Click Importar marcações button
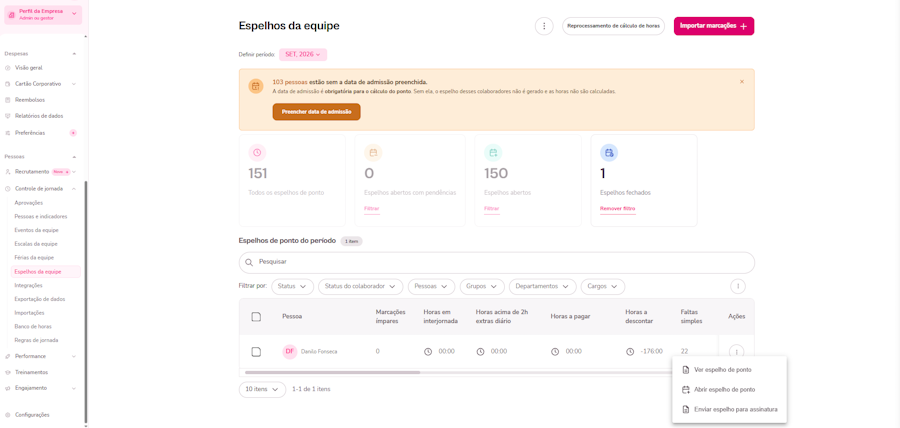This screenshot has width=900, height=428. coord(713,26)
